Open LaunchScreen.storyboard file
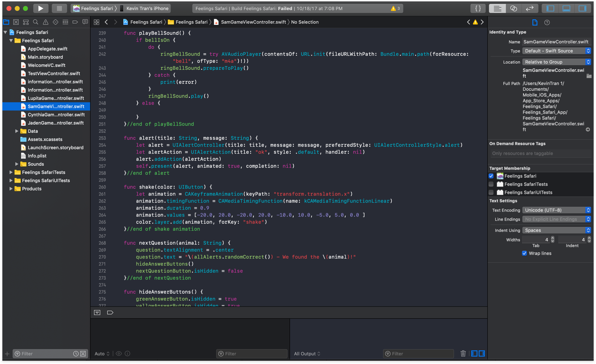 click(x=55, y=148)
